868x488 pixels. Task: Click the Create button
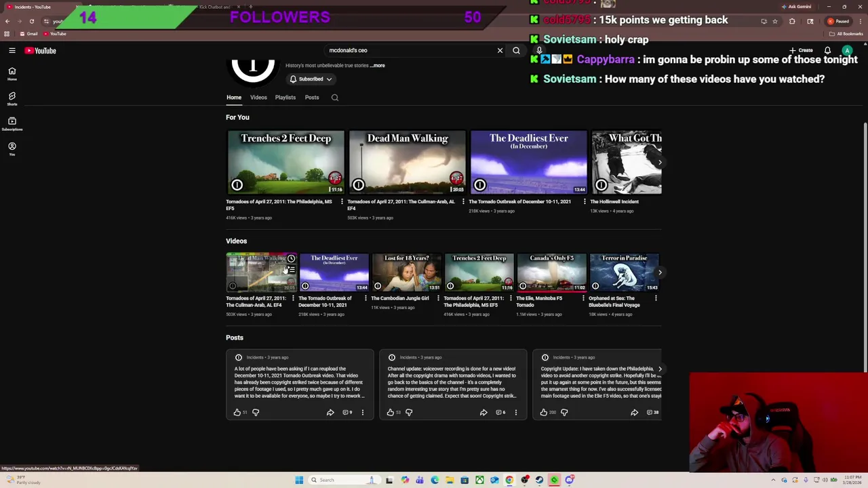(x=802, y=50)
